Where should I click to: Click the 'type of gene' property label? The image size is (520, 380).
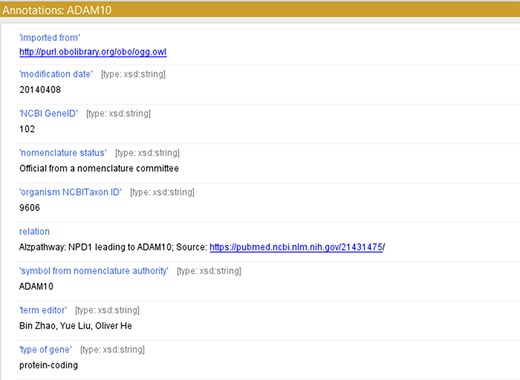(x=46, y=349)
